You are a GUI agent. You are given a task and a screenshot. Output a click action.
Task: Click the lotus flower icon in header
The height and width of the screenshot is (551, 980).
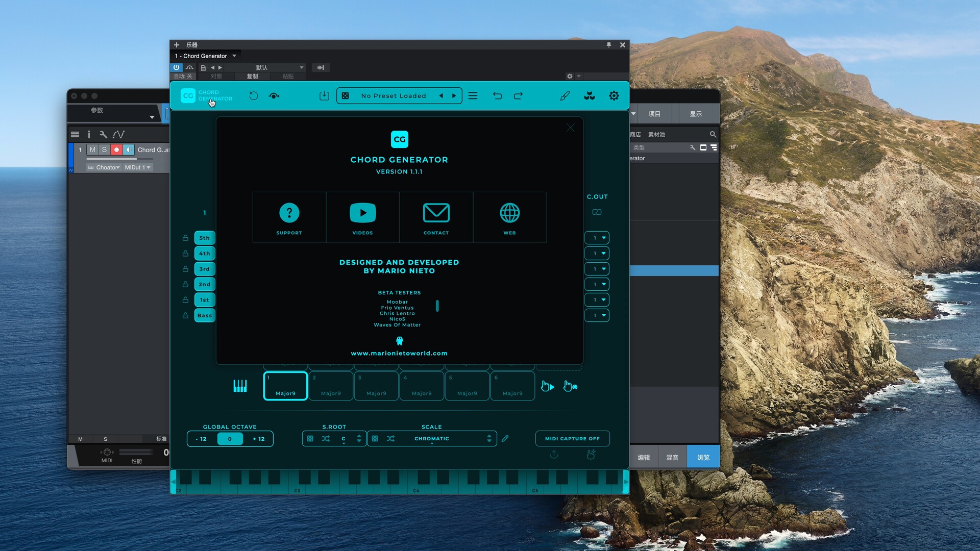590,95
